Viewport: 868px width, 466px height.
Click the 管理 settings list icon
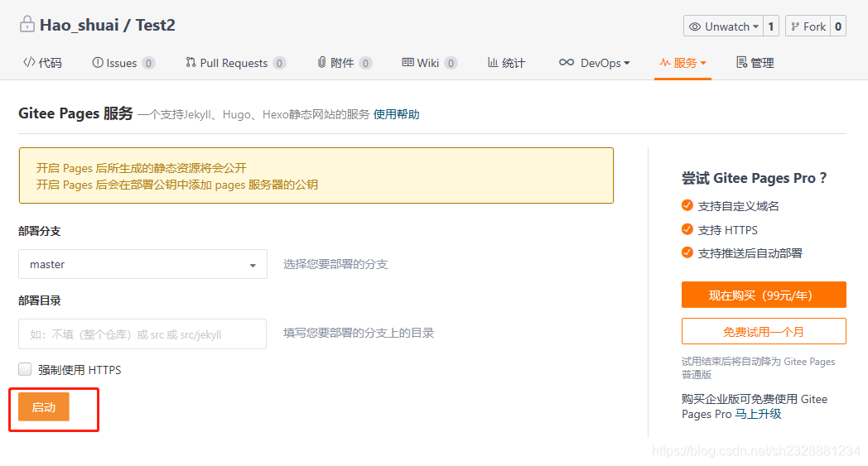click(x=742, y=62)
